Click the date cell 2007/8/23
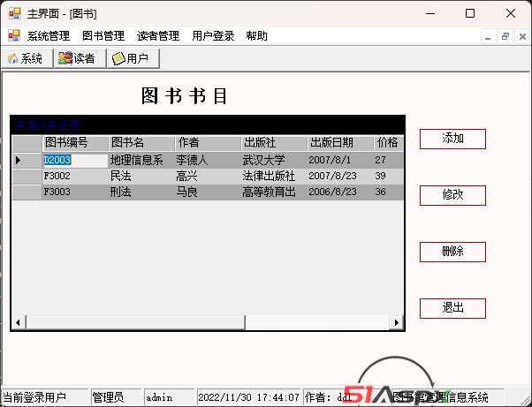 click(x=340, y=177)
